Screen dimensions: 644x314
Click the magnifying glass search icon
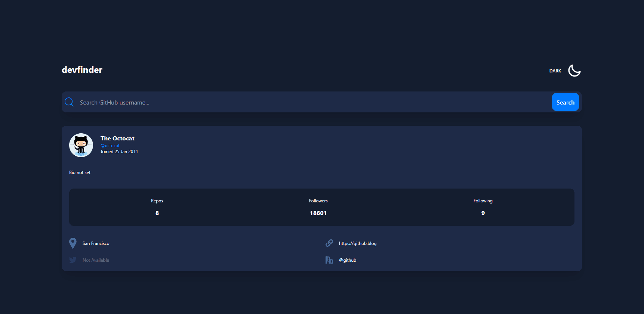click(69, 102)
